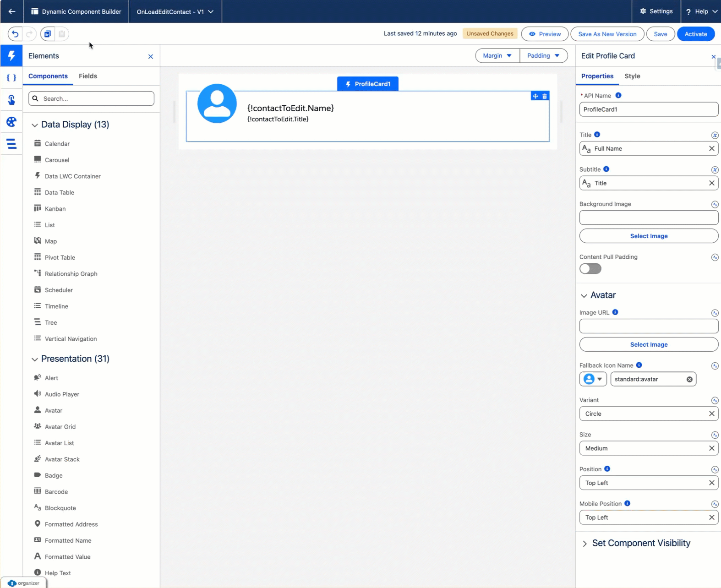
Task: Open the theme palette sidebar icon
Action: 11,122
